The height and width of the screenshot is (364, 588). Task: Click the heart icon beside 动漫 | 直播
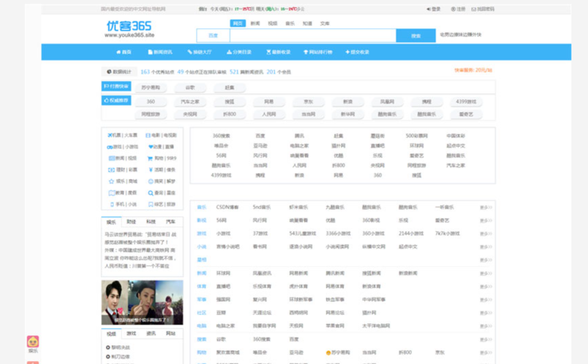[151, 147]
